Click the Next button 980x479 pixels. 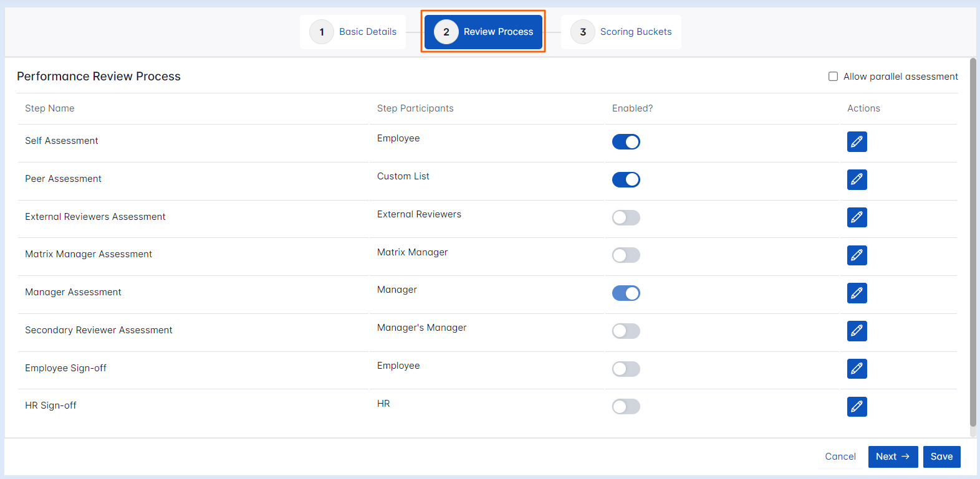pyautogui.click(x=892, y=457)
